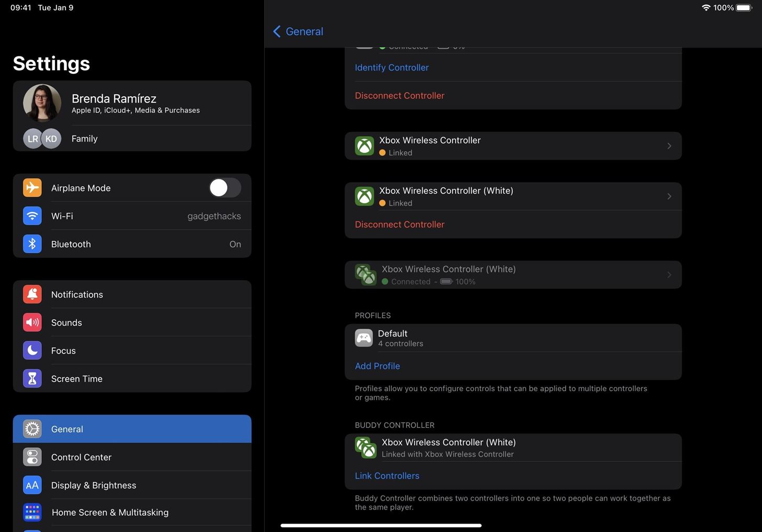The image size is (762, 532).
Task: Tap Identify Controller
Action: (391, 67)
